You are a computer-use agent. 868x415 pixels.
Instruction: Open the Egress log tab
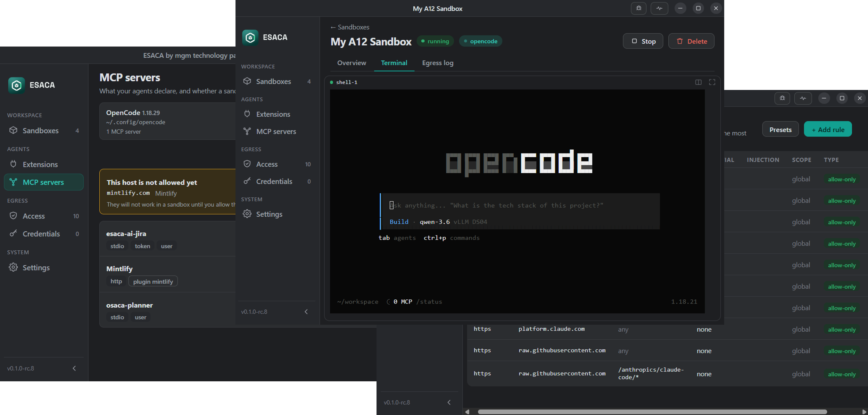point(438,63)
